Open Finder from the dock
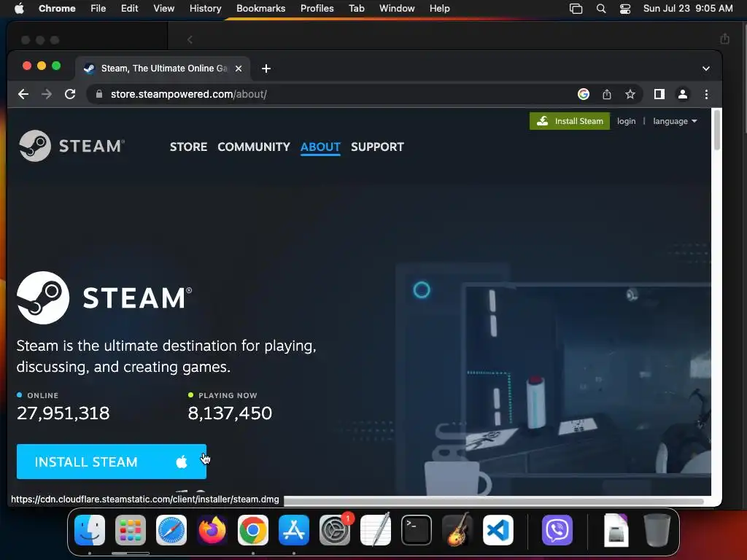 (90, 530)
